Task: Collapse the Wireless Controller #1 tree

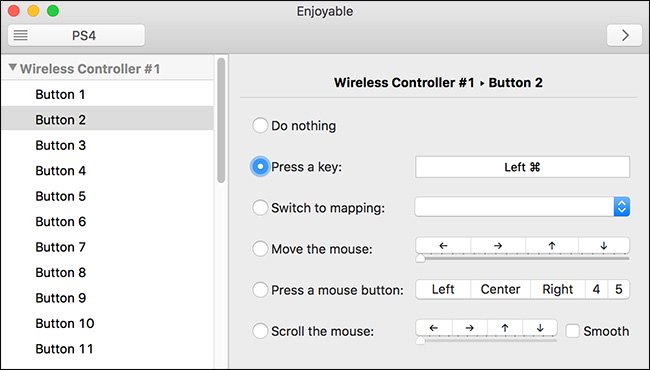Action: coord(13,67)
